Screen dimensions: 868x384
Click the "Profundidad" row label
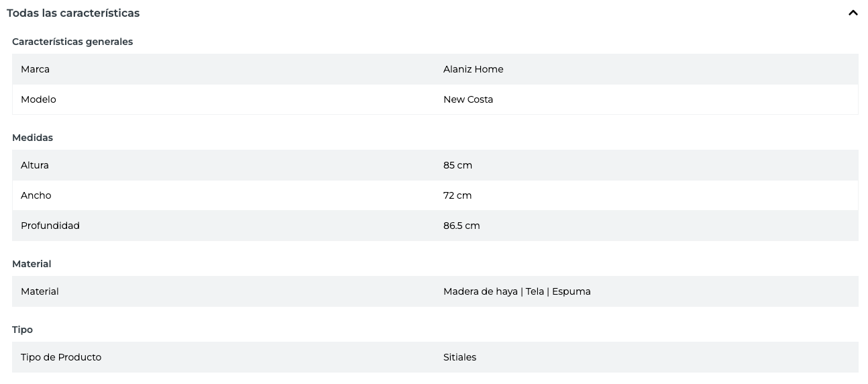pos(50,226)
